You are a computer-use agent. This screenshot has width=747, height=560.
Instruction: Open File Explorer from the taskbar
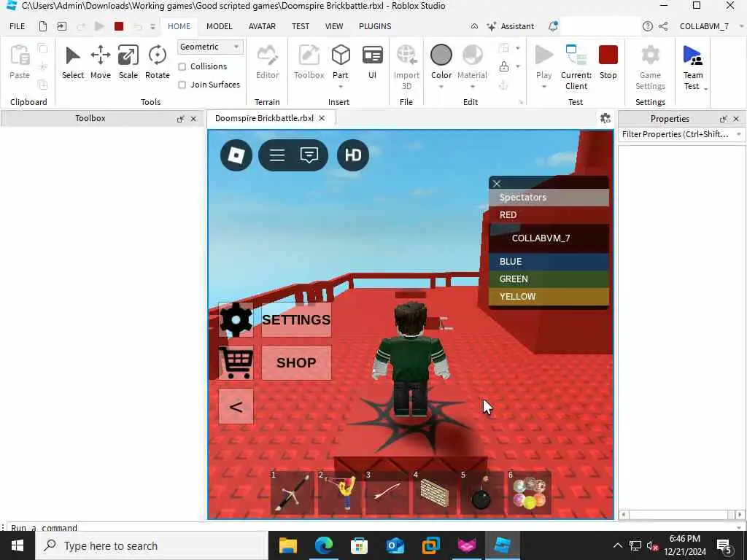(287, 545)
